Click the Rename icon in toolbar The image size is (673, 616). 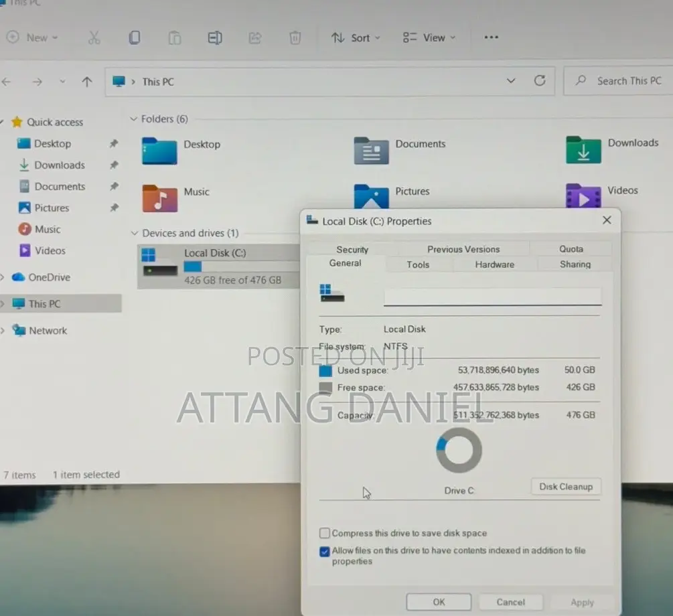pos(214,38)
